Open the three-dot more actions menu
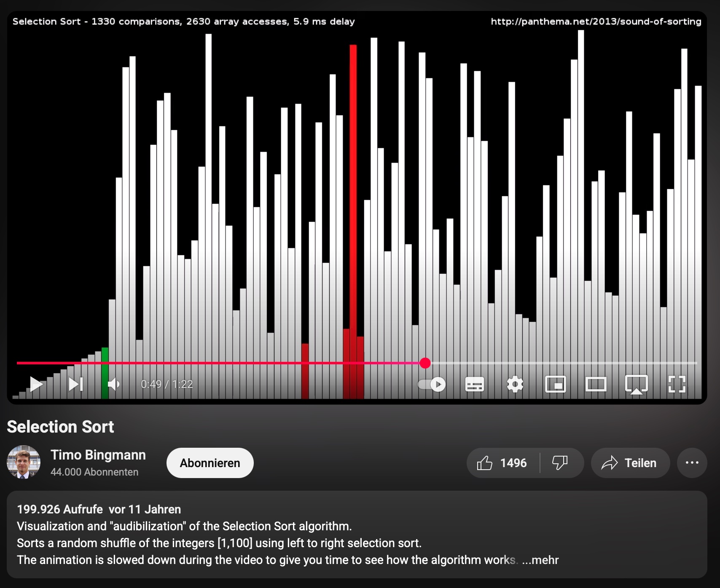 click(692, 463)
